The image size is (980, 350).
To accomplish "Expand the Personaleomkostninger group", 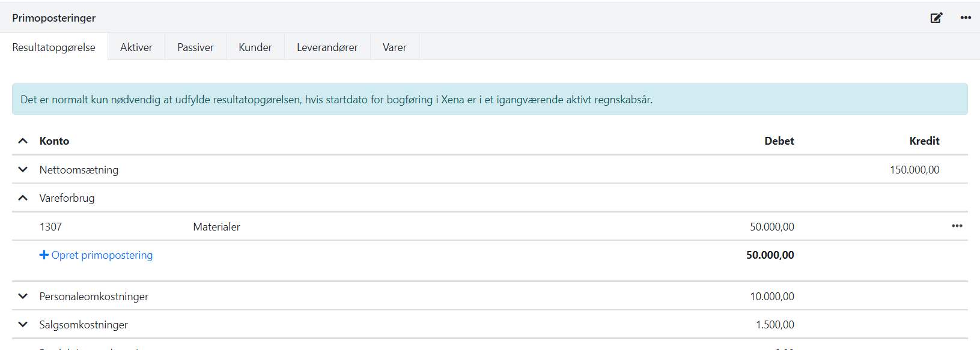I will (23, 297).
